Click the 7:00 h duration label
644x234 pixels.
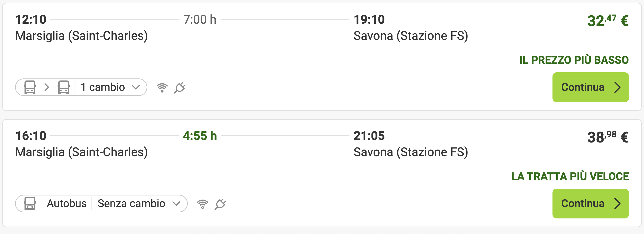click(x=200, y=20)
